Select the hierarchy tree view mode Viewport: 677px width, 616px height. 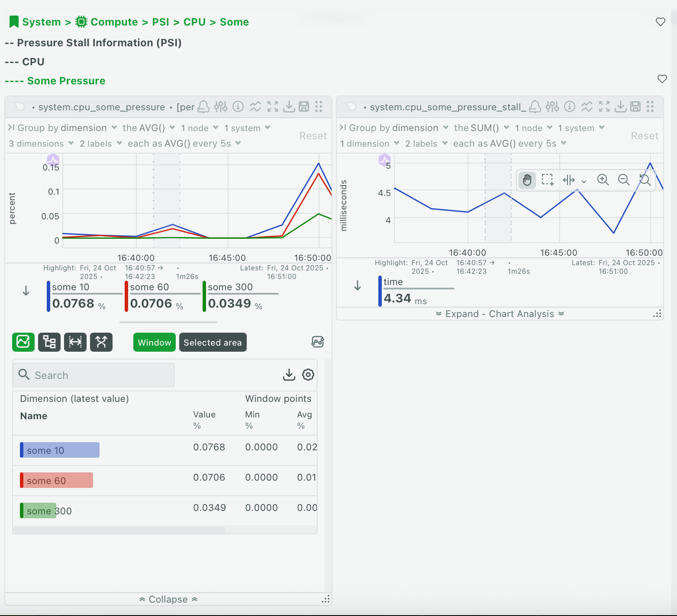tap(49, 342)
